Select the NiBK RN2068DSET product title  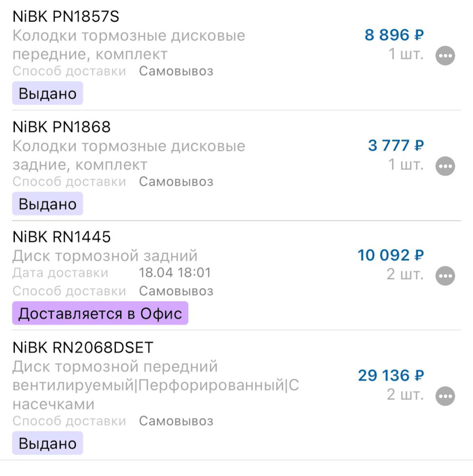(83, 347)
